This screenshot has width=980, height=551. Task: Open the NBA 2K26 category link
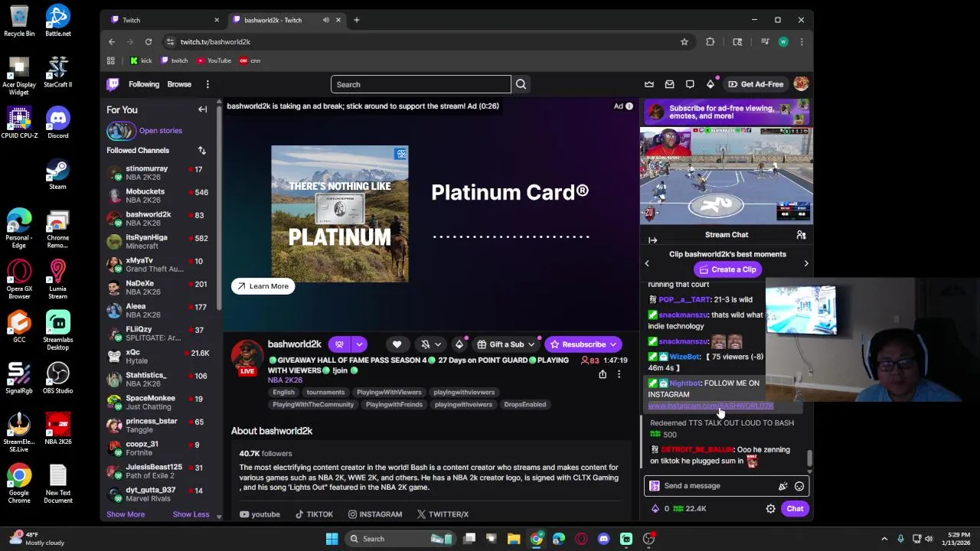point(285,380)
